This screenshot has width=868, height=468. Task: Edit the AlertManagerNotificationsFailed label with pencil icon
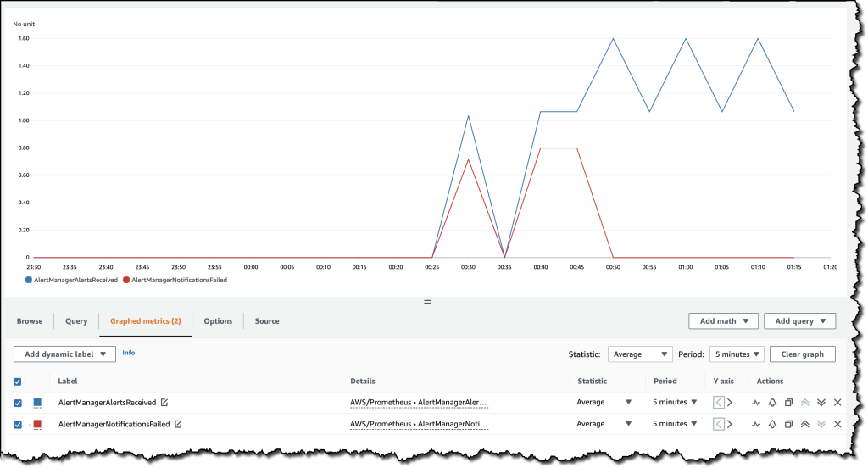(178, 424)
